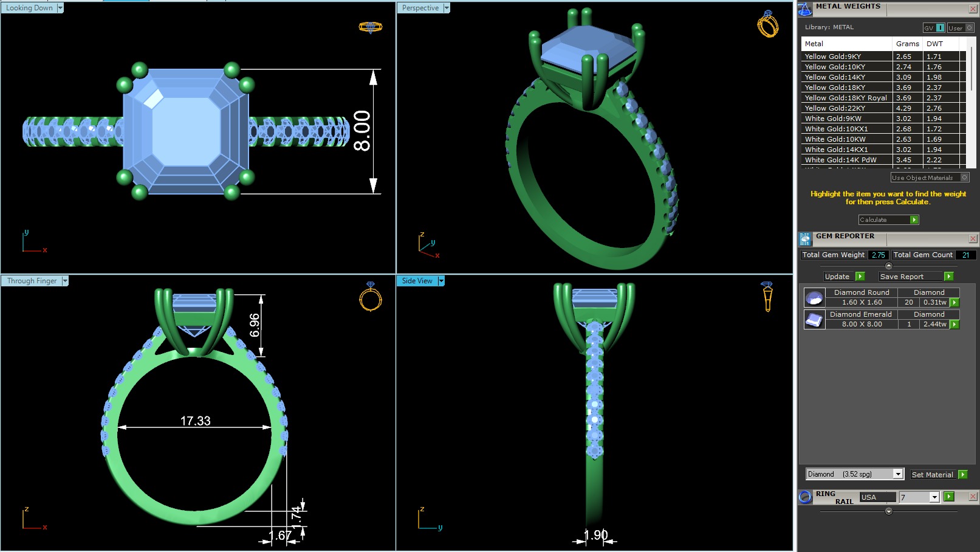Click the Total Gem Count value 21
Image resolution: width=980 pixels, height=552 pixels.
pos(965,255)
